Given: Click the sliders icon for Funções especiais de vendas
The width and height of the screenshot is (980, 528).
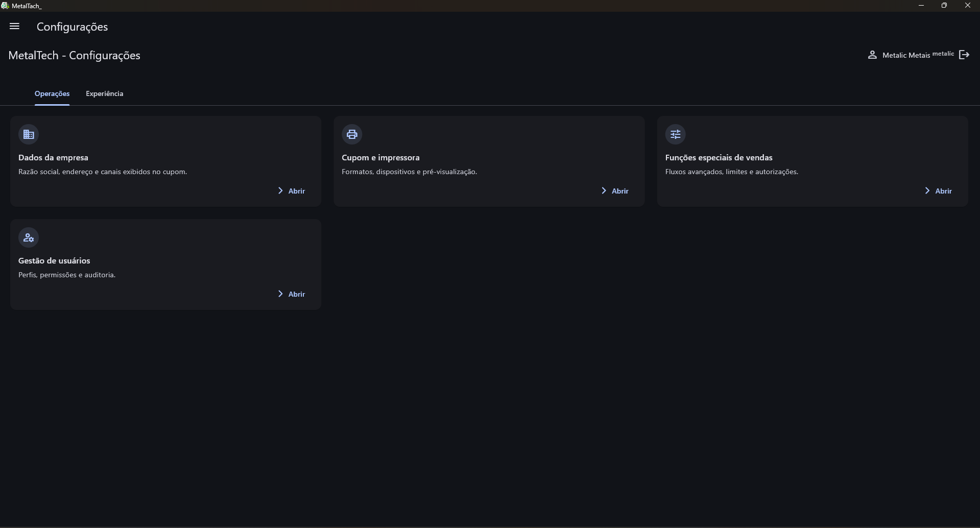Looking at the screenshot, I should (675, 134).
